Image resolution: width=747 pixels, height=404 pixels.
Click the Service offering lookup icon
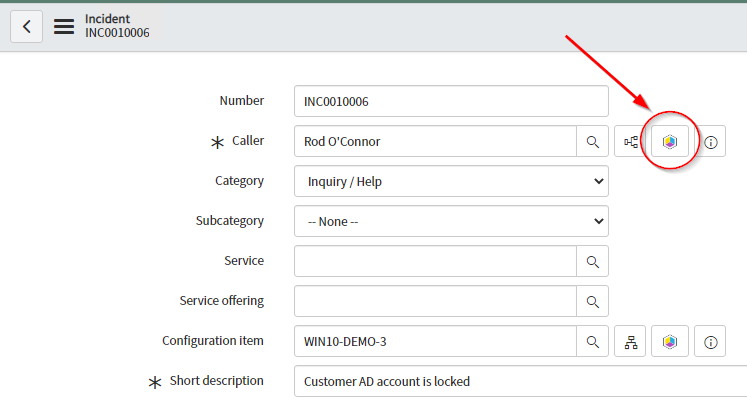[x=592, y=301]
